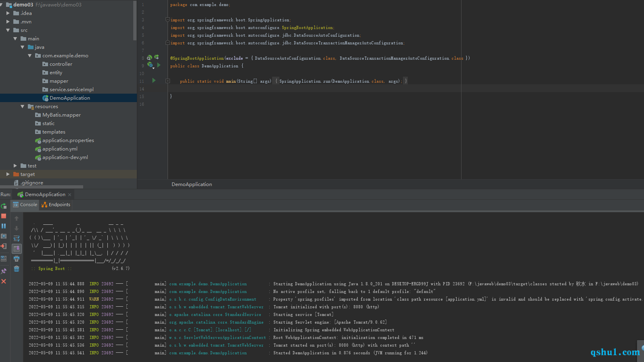
Task: Click project tree horizontal scrollbar
Action: [42, 187]
